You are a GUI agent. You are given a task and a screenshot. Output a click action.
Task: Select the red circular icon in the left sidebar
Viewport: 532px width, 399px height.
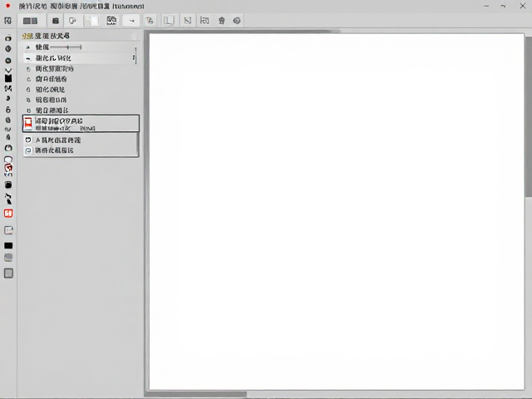pyautogui.click(x=8, y=168)
